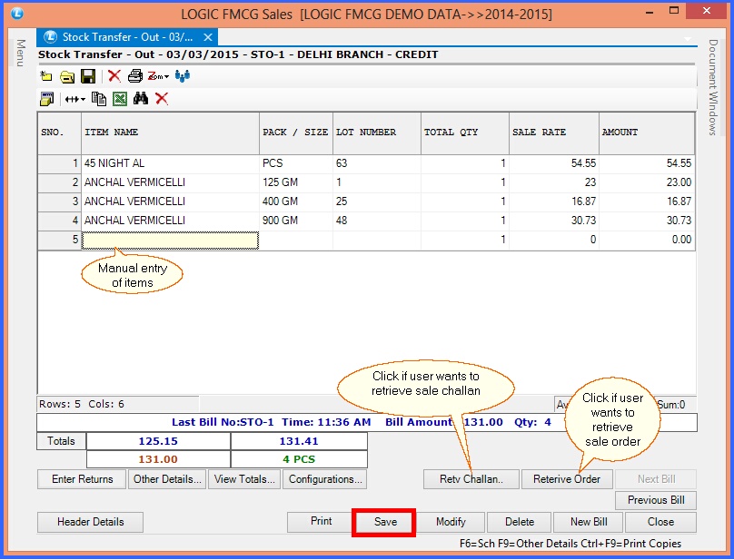
Task: Click the Close button at bottom
Action: (x=660, y=522)
